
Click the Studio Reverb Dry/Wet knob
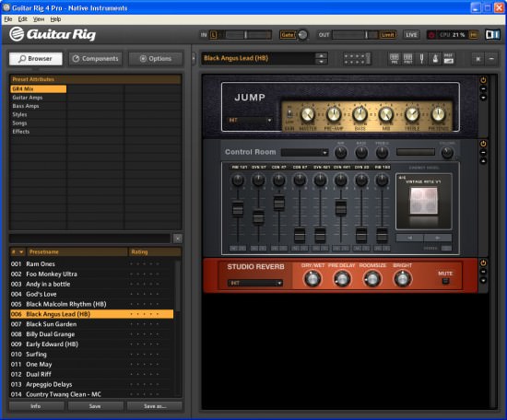[312, 278]
